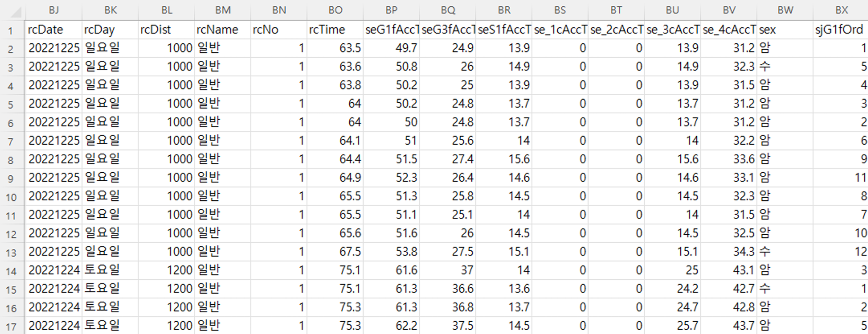
Task: Select row header 17
Action: tap(11, 326)
